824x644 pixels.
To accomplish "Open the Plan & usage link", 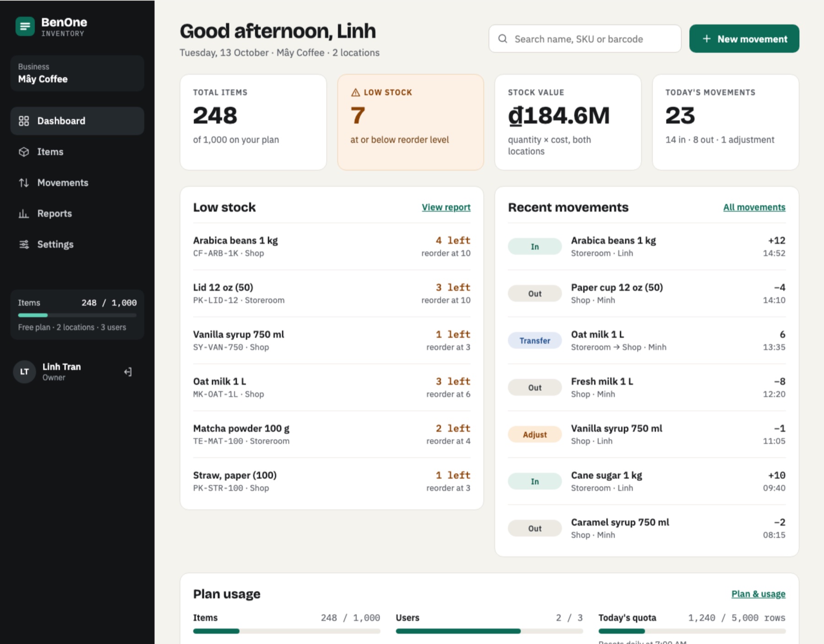I will 758,594.
